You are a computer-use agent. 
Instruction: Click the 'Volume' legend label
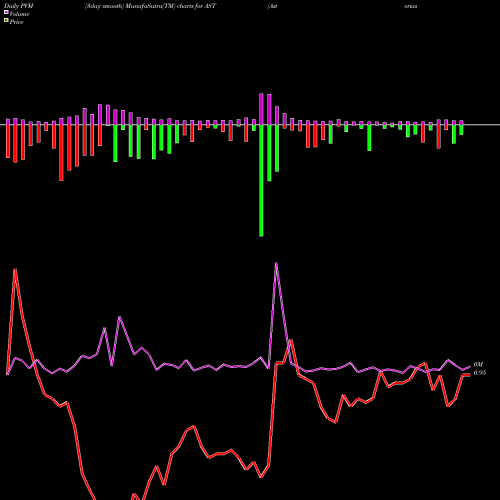(x=19, y=14)
